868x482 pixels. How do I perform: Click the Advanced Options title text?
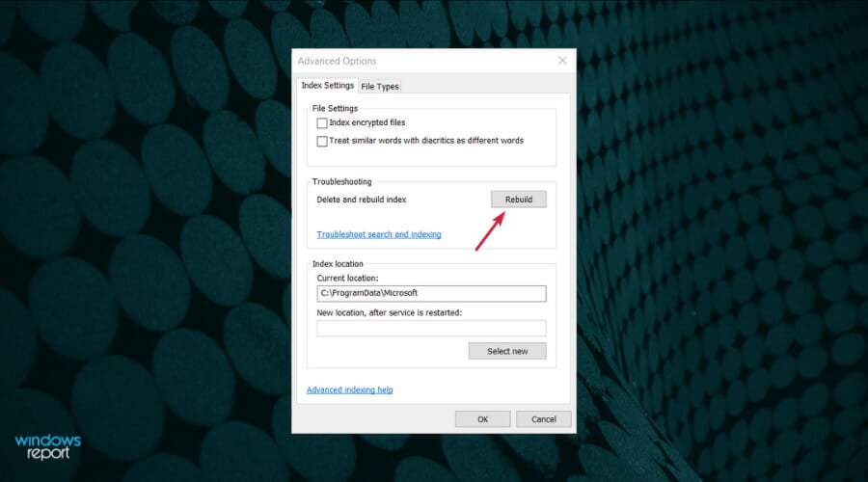coord(337,61)
